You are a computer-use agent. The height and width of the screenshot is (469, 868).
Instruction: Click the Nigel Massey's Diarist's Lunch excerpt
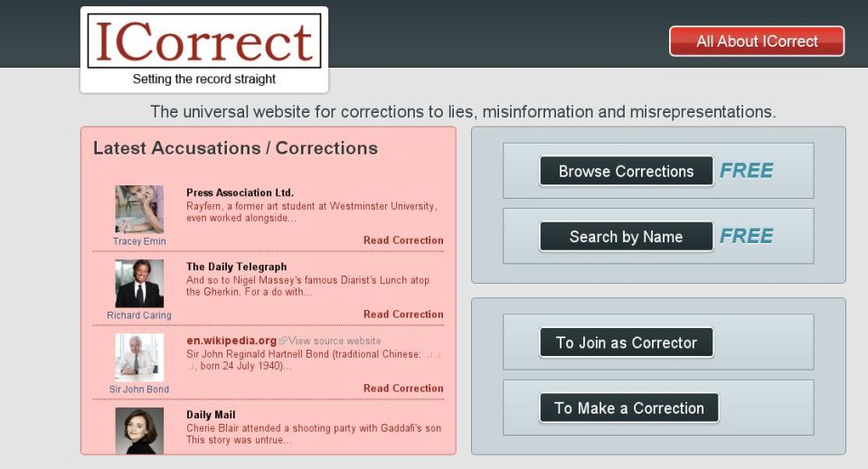(x=307, y=286)
